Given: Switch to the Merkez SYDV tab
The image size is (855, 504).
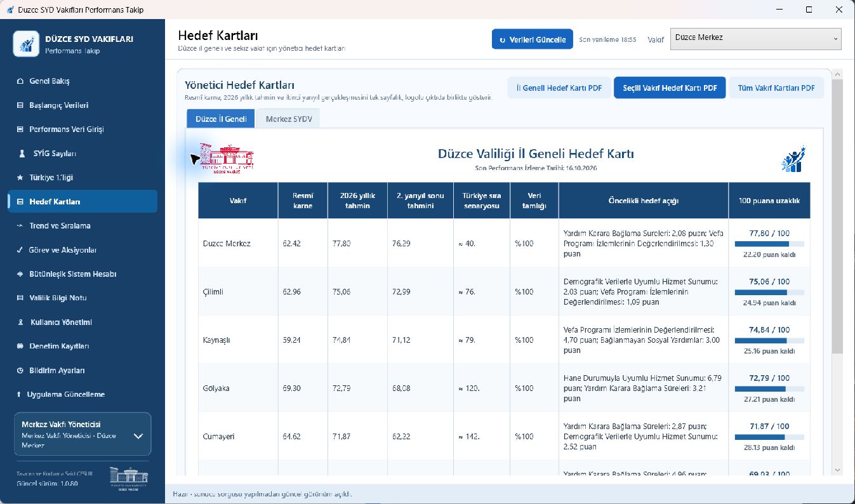Looking at the screenshot, I should click(288, 119).
